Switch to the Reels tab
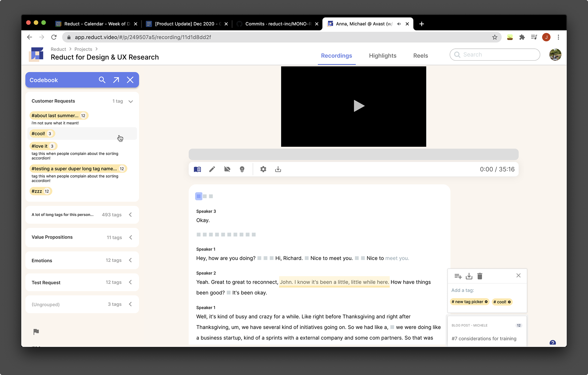Viewport: 588px width, 375px height. (x=420, y=56)
